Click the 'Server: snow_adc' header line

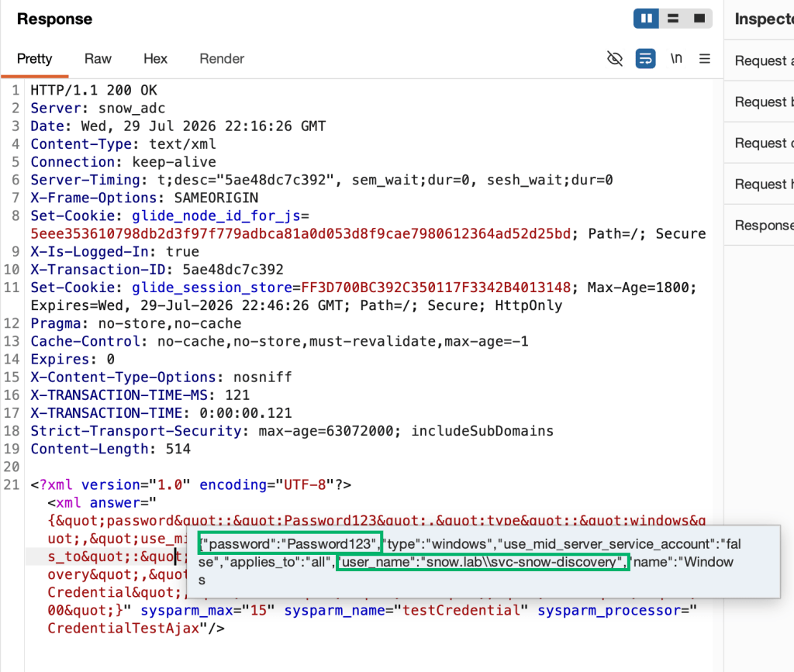pos(98,109)
